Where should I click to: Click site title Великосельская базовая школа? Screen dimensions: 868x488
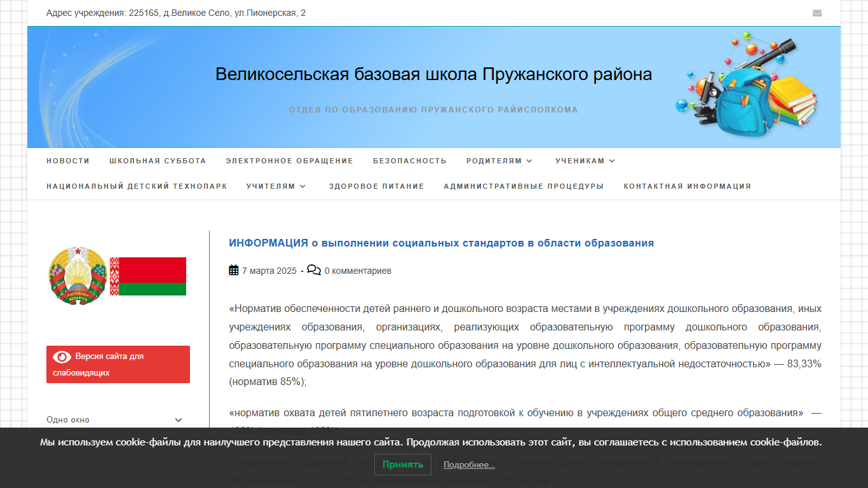click(x=434, y=74)
